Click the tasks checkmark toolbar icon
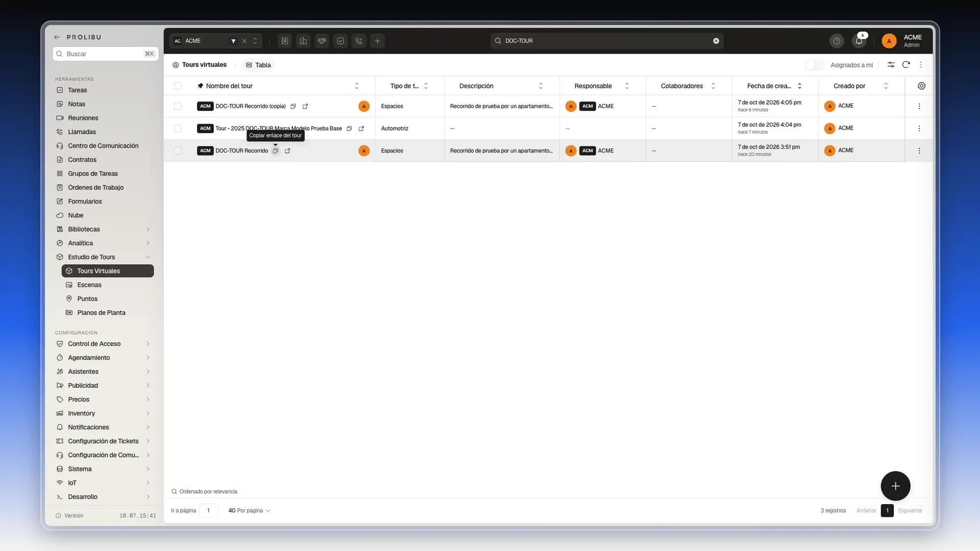This screenshot has width=980, height=551. pos(340,41)
